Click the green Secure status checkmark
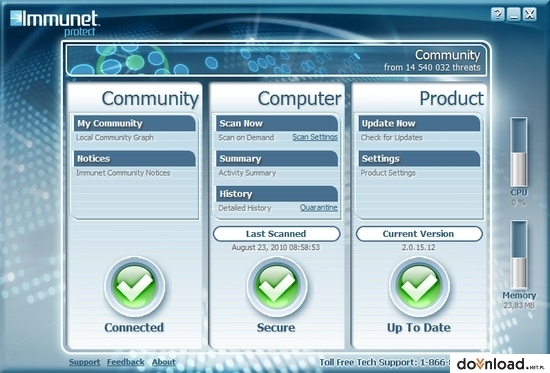550x373 pixels. (x=277, y=287)
